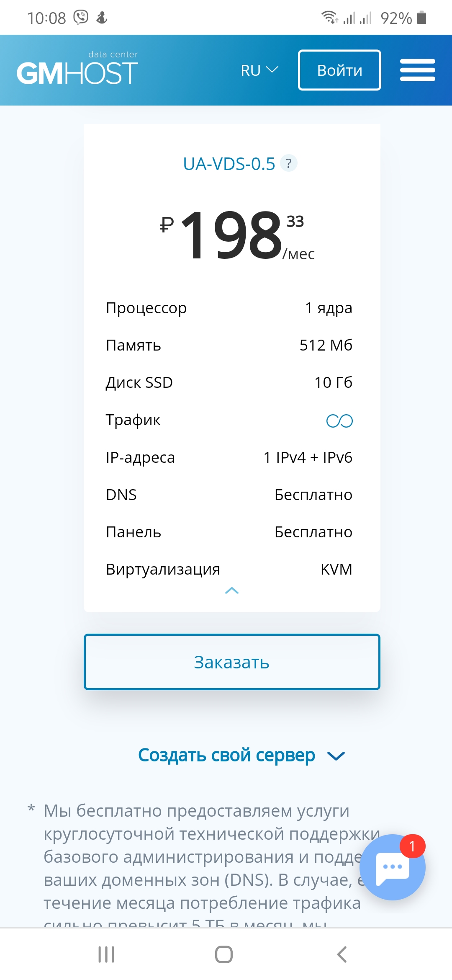The width and height of the screenshot is (452, 980).
Task: Click the question mark beside UA-VDS-0.5
Action: [288, 163]
